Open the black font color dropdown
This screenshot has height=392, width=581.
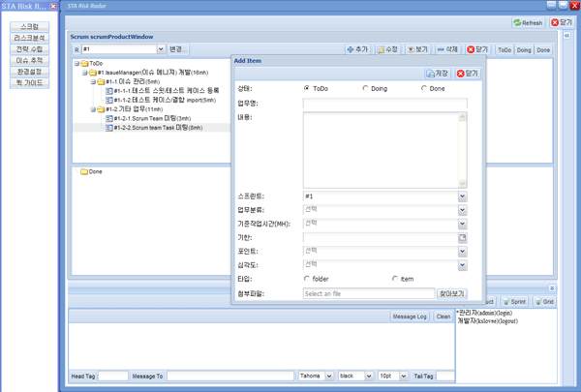click(369, 377)
